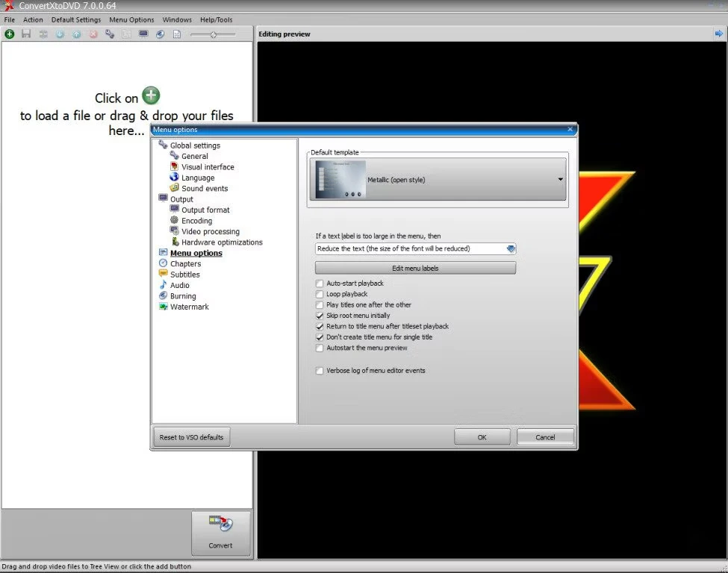
Task: Enable the Auto-start playback checkbox
Action: [320, 284]
